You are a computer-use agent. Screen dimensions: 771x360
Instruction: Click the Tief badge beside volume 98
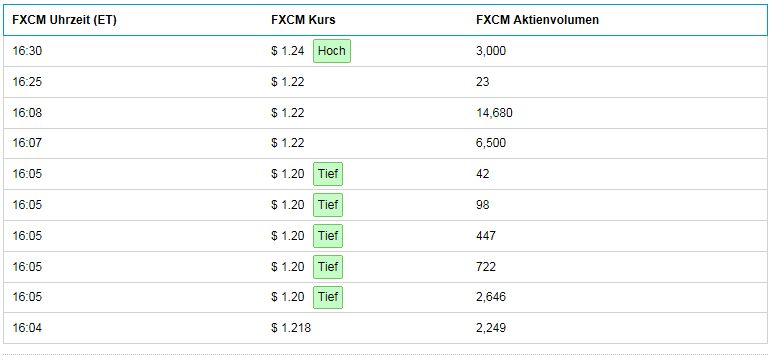click(328, 205)
